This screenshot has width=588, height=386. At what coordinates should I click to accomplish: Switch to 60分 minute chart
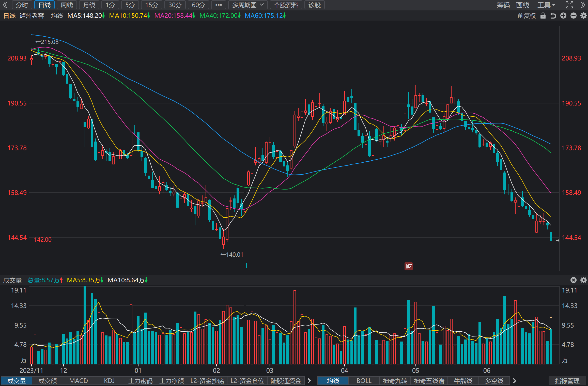[198, 5]
